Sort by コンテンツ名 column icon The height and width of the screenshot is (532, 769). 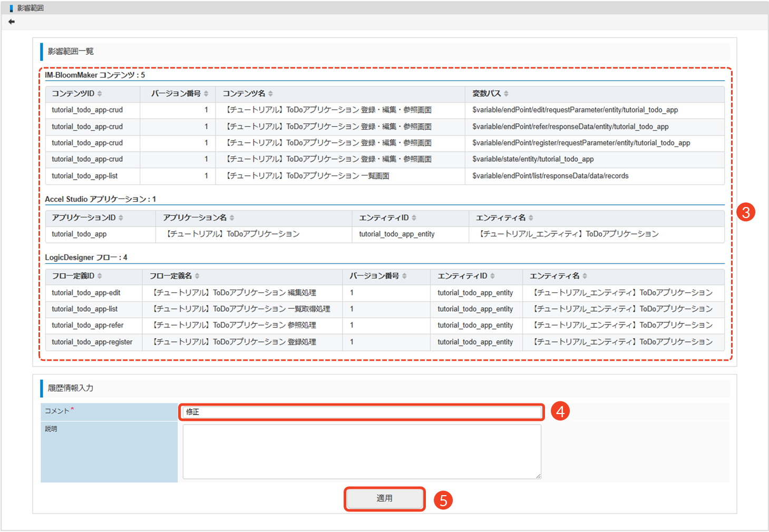(270, 94)
